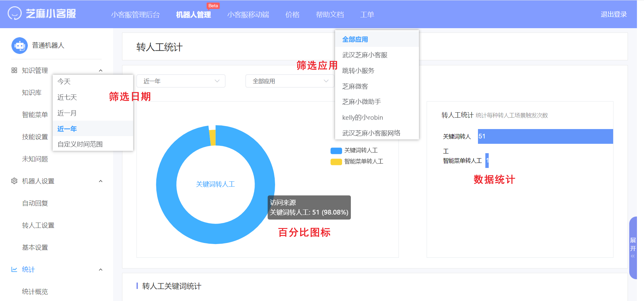644x301 pixels.
Task: Open 帮助文档 from top navigation
Action: (x=330, y=14)
